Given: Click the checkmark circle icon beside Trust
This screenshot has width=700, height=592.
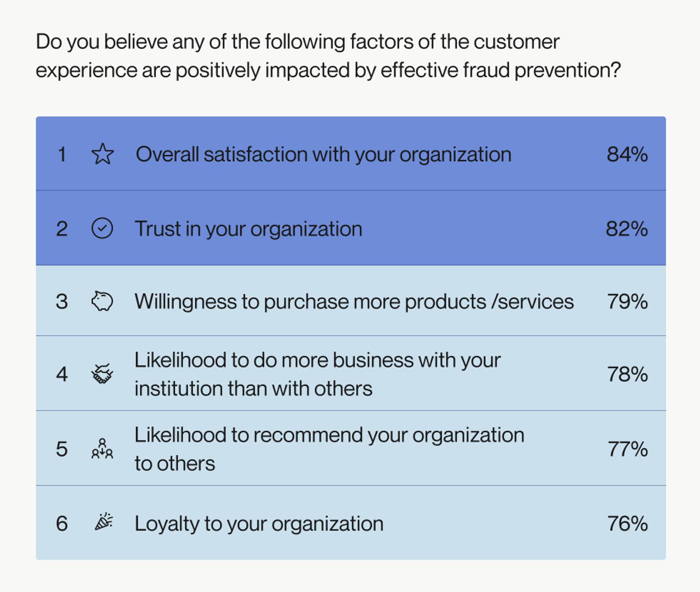Looking at the screenshot, I should pos(102,228).
